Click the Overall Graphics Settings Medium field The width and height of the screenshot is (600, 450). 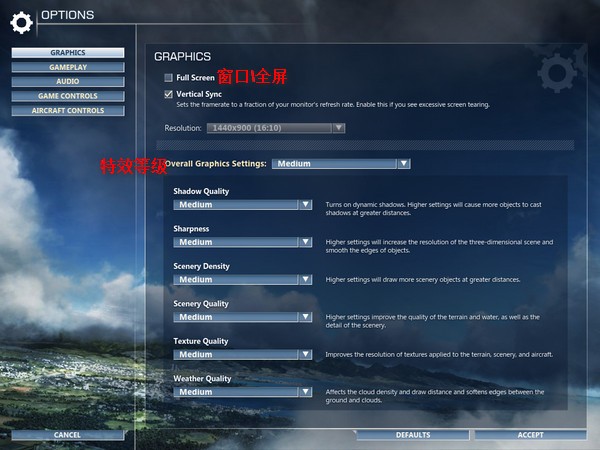point(334,164)
